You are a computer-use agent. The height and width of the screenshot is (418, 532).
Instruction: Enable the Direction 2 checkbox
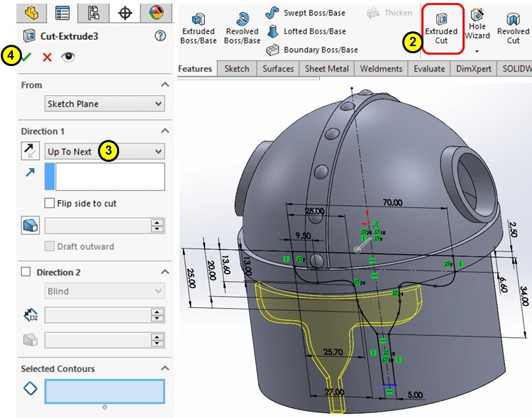click(26, 273)
